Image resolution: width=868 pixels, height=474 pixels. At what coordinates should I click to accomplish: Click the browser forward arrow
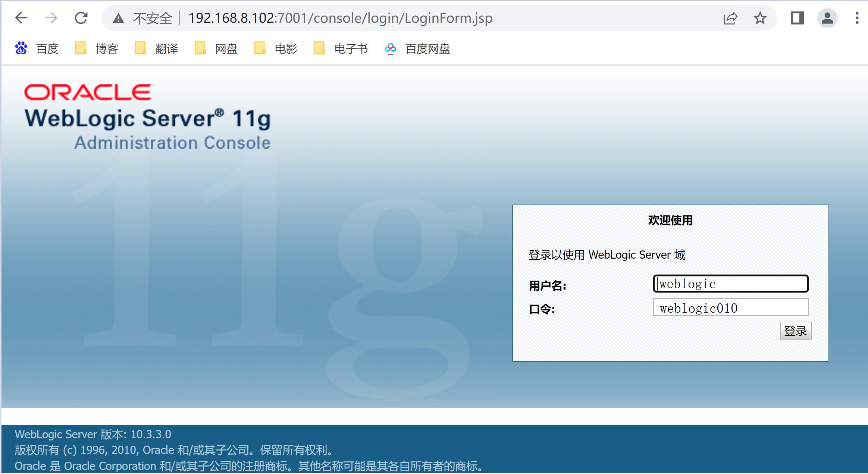pyautogui.click(x=51, y=18)
